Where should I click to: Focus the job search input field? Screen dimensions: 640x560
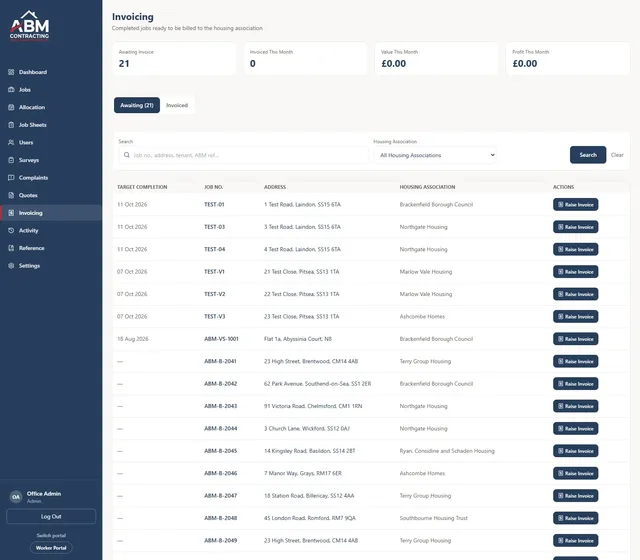[244, 155]
